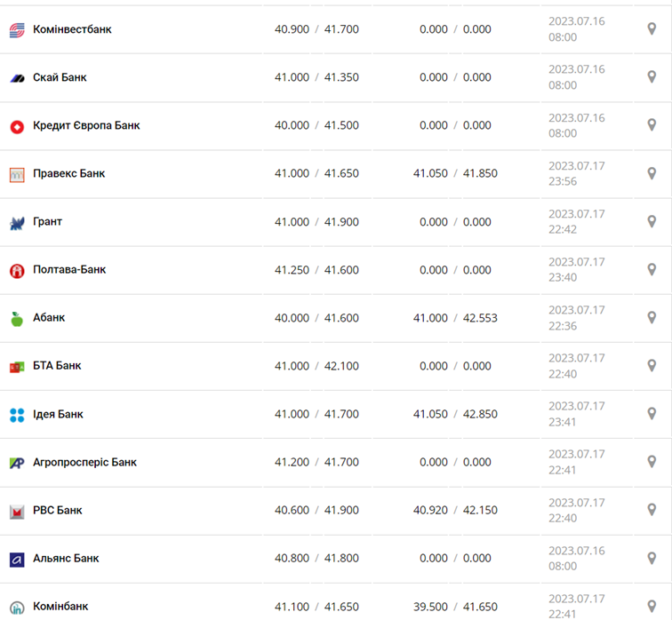Image resolution: width=672 pixels, height=620 pixels.
Task: Click the green apple Абанк logo
Action: (x=17, y=318)
